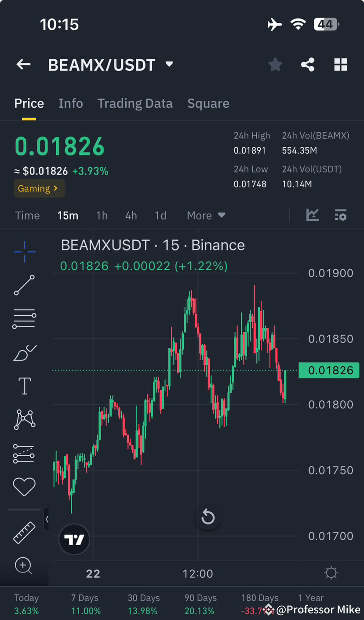Toggle BEAMX/USDT as a favorite pair

(275, 64)
